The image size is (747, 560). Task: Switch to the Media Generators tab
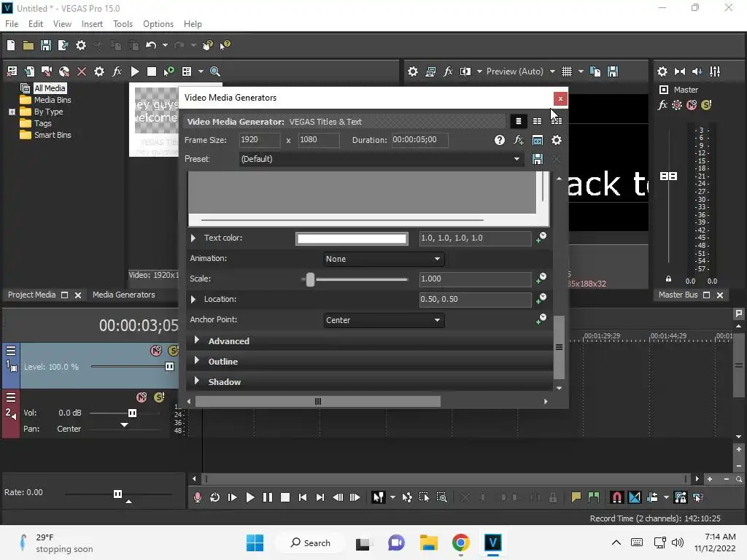click(123, 295)
